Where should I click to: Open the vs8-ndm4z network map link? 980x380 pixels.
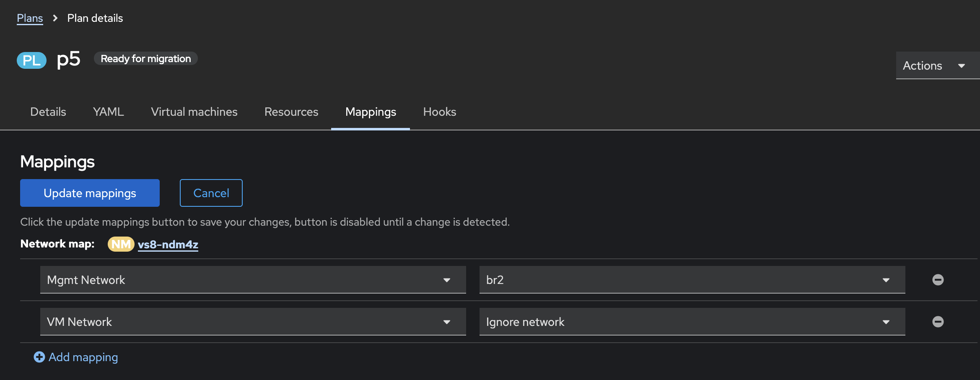pos(168,244)
